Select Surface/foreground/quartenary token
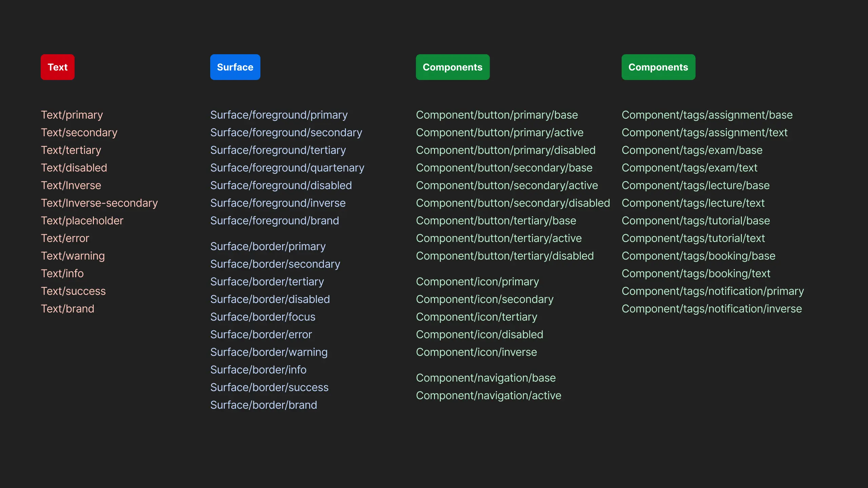Image resolution: width=868 pixels, height=488 pixels. click(x=287, y=168)
